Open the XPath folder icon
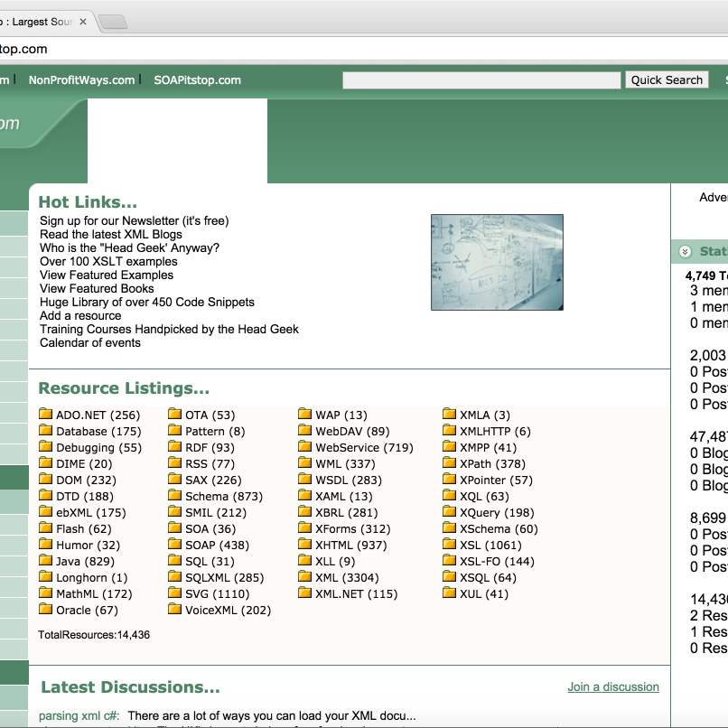The height and width of the screenshot is (728, 728). [449, 462]
